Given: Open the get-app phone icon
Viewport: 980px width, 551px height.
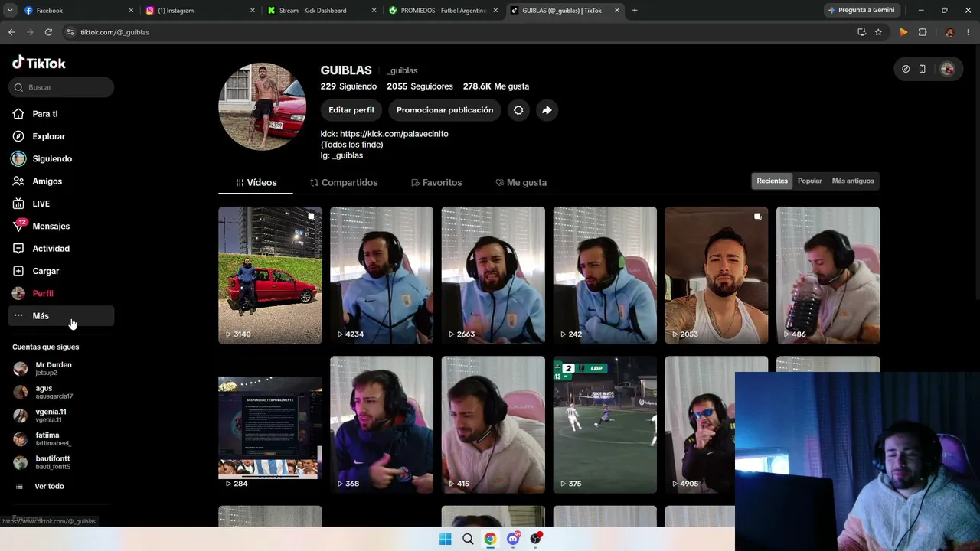Looking at the screenshot, I should (923, 69).
